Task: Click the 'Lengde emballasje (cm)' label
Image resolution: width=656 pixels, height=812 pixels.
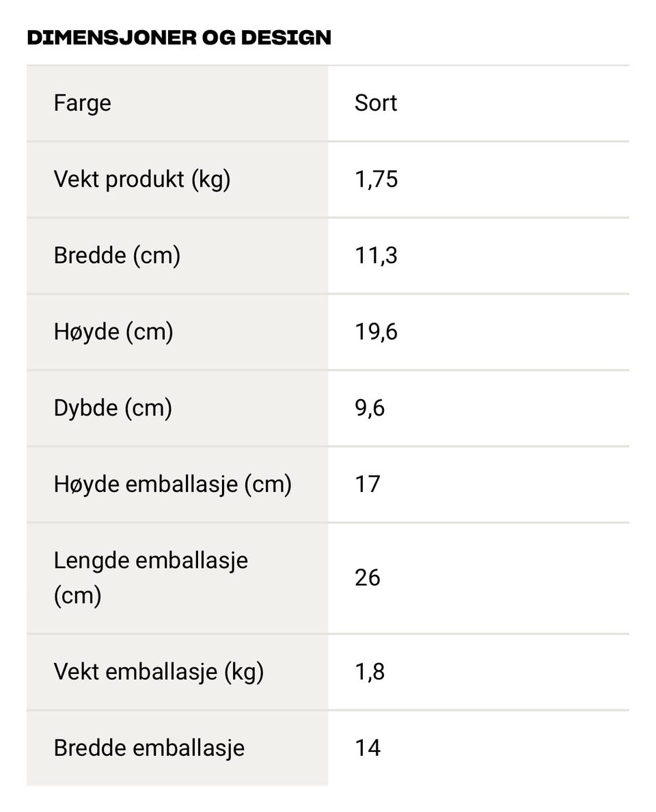Action: (151, 578)
